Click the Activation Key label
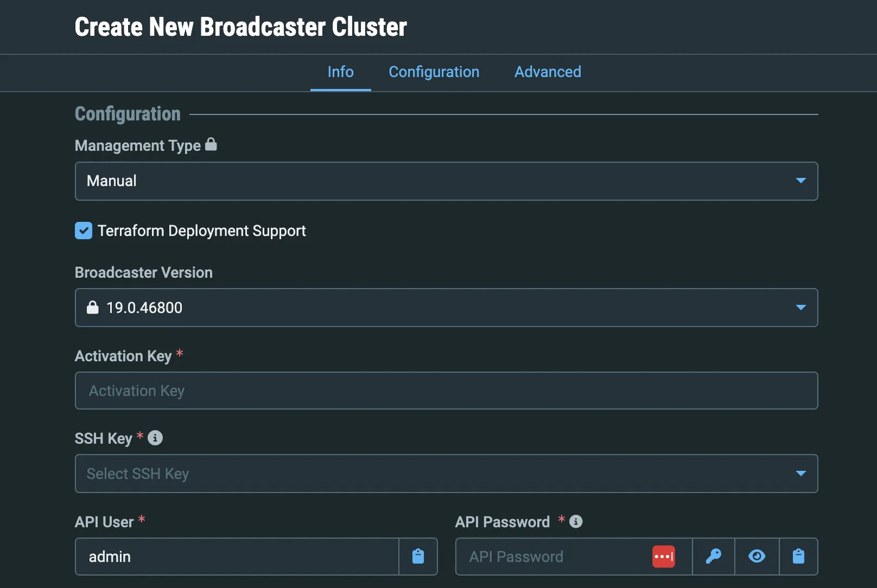Viewport: 877px width, 588px height. click(x=123, y=356)
